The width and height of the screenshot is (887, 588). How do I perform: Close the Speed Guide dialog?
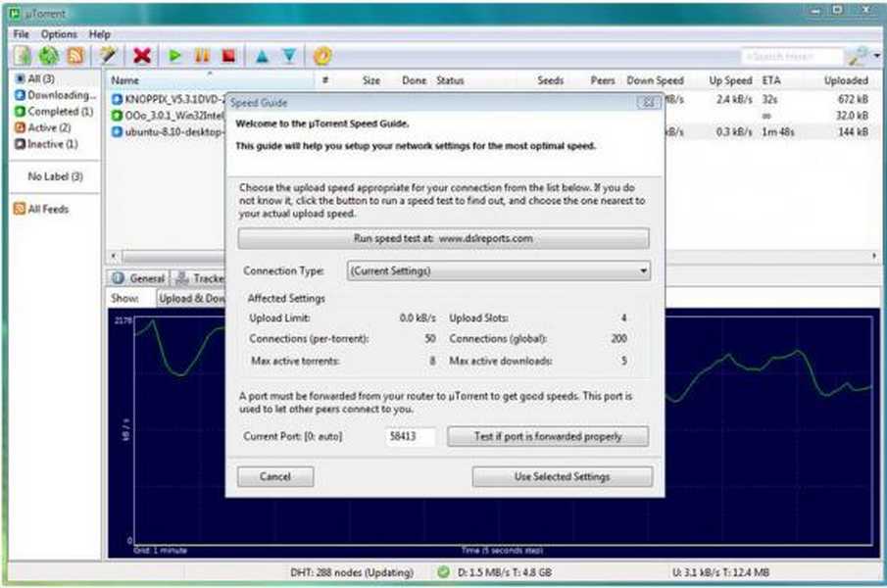click(x=648, y=103)
